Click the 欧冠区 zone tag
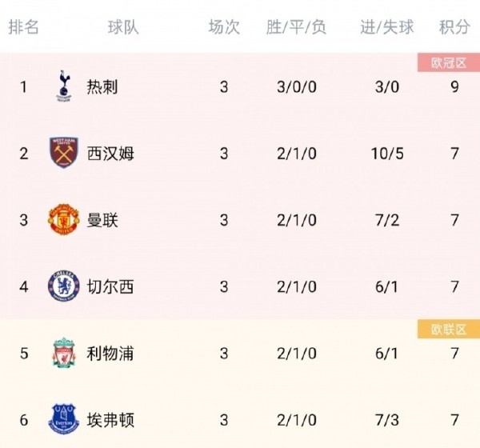This screenshot has width=480, height=448. click(449, 62)
